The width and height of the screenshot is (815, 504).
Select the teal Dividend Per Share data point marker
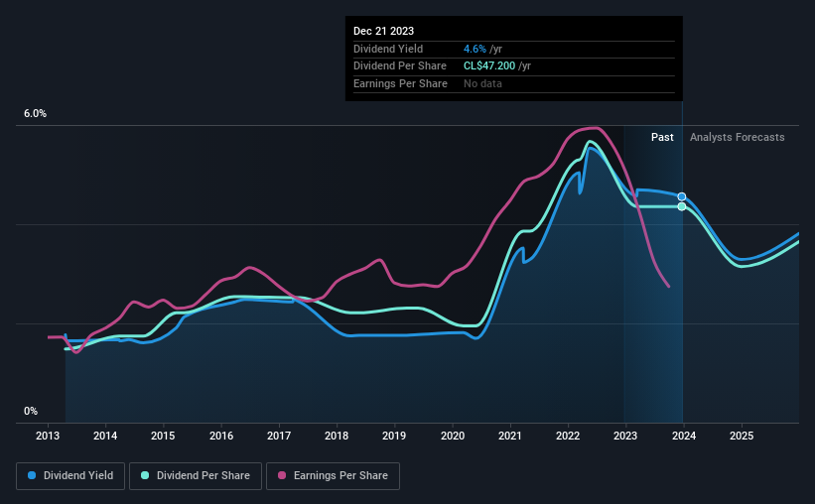pos(681,206)
